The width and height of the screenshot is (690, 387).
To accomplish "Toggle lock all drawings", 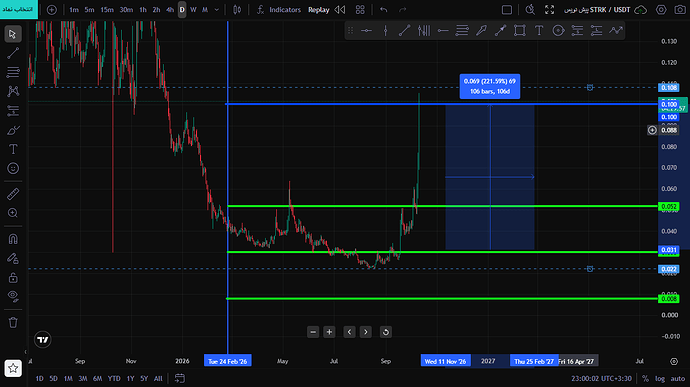I will (13, 277).
